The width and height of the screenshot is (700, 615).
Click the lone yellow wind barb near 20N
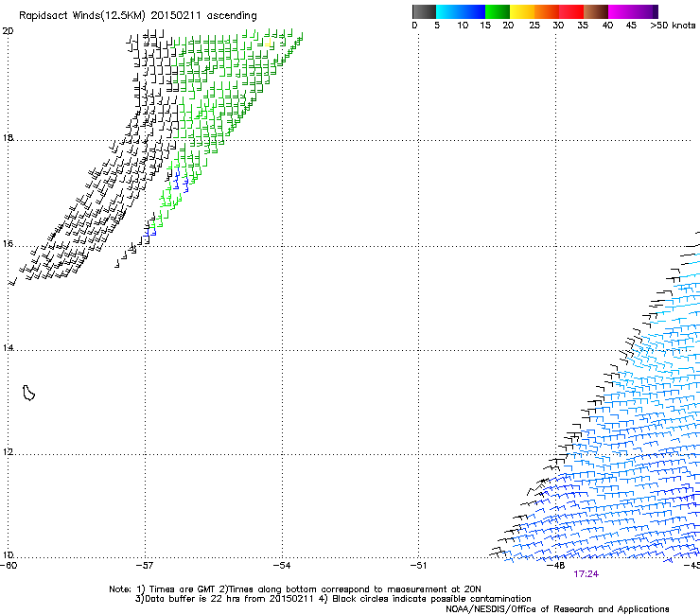268,43
